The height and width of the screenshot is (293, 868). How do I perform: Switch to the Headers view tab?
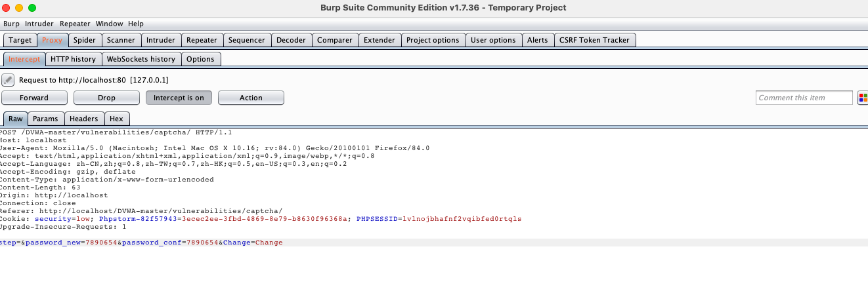click(x=84, y=119)
